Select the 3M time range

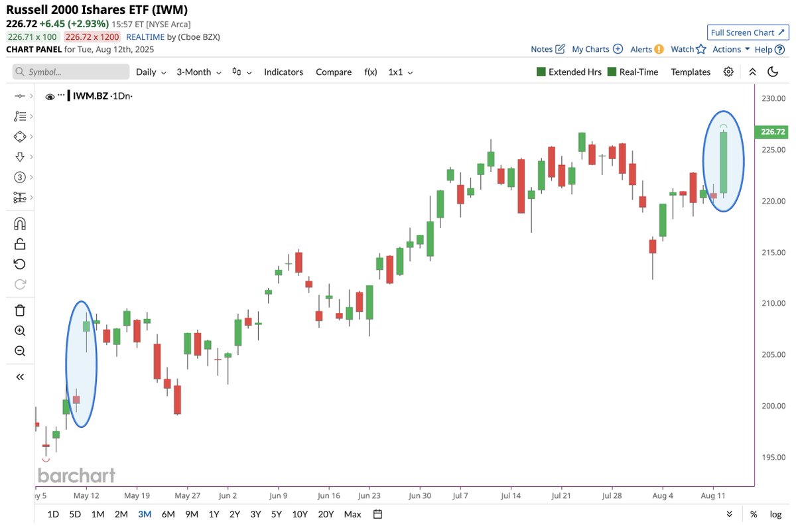point(145,514)
